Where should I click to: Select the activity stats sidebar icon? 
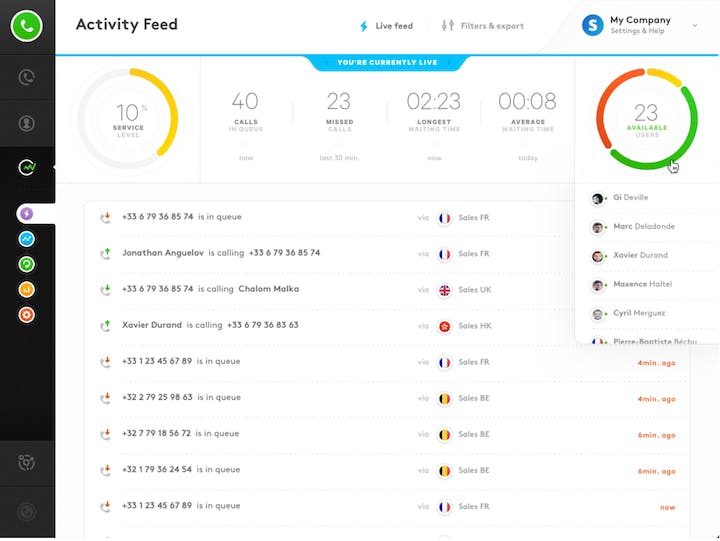[x=27, y=167]
